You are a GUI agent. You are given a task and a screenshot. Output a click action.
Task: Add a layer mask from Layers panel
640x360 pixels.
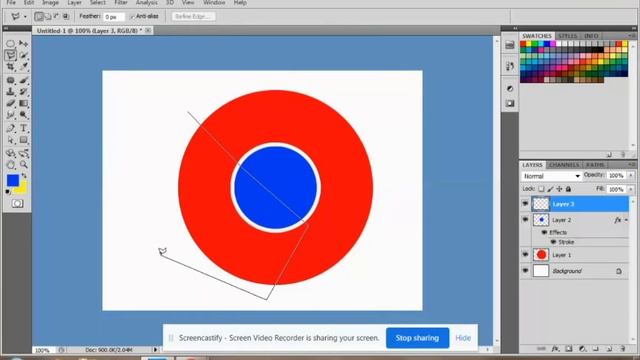point(569,349)
